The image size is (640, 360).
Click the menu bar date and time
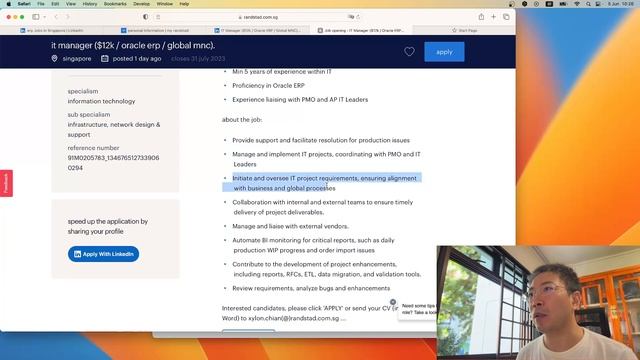point(620,4)
